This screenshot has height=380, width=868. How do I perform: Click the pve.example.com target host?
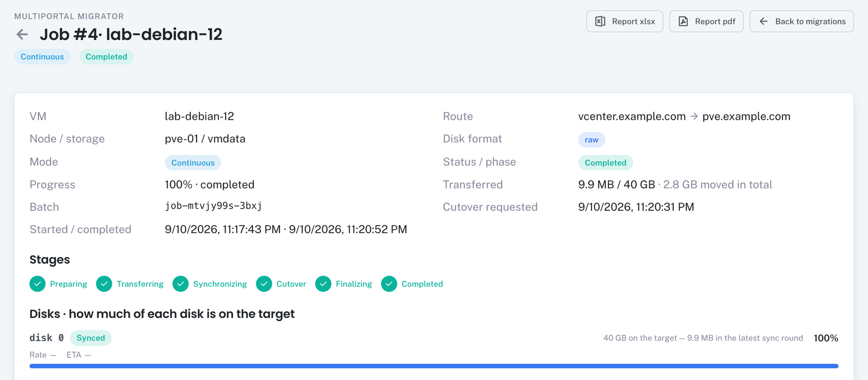click(746, 117)
